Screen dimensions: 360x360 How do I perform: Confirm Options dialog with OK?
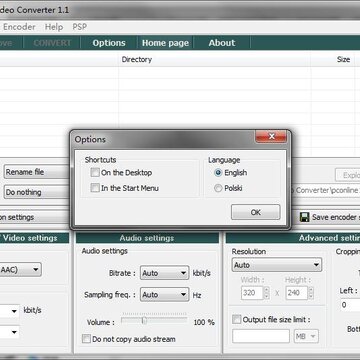[256, 212]
